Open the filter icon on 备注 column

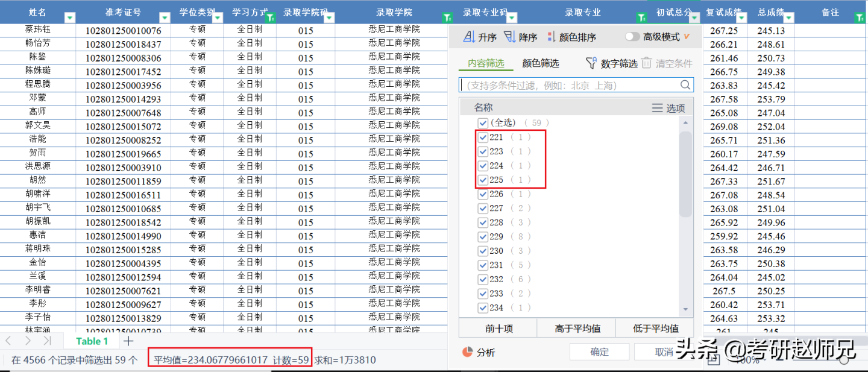point(860,17)
